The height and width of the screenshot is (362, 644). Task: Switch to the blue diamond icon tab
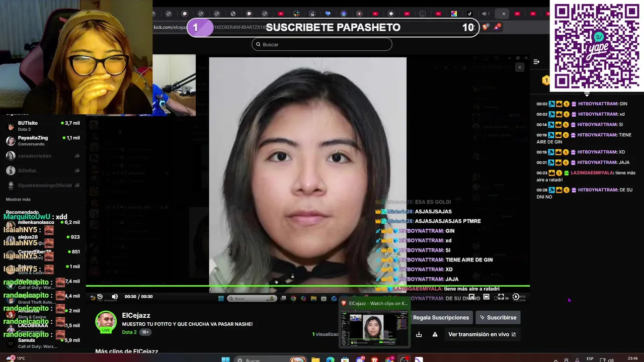(x=328, y=14)
